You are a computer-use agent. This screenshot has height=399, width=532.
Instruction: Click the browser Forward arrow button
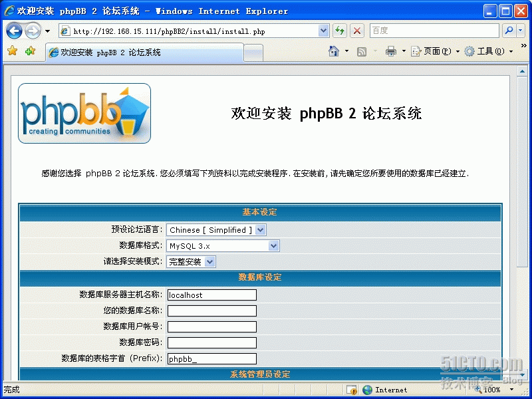[x=33, y=31]
